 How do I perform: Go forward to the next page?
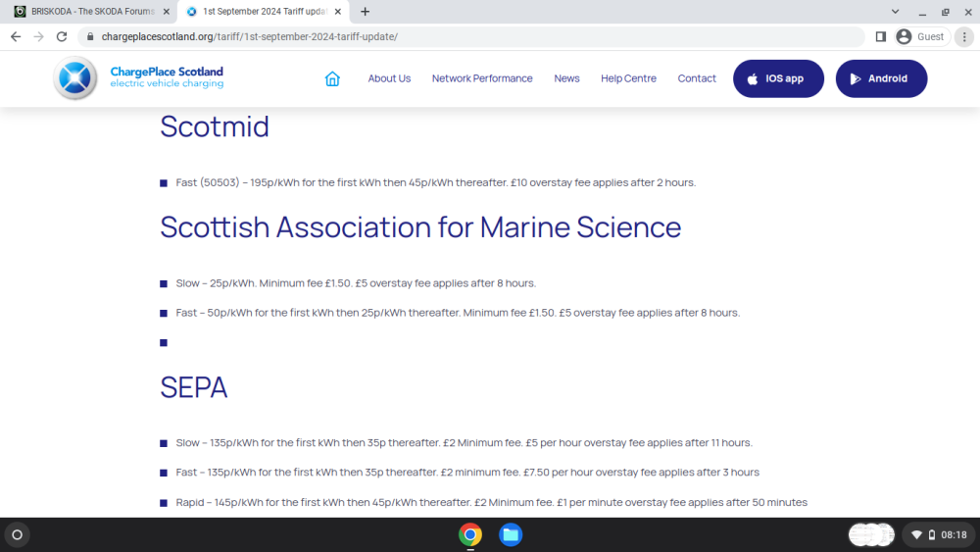tap(39, 37)
